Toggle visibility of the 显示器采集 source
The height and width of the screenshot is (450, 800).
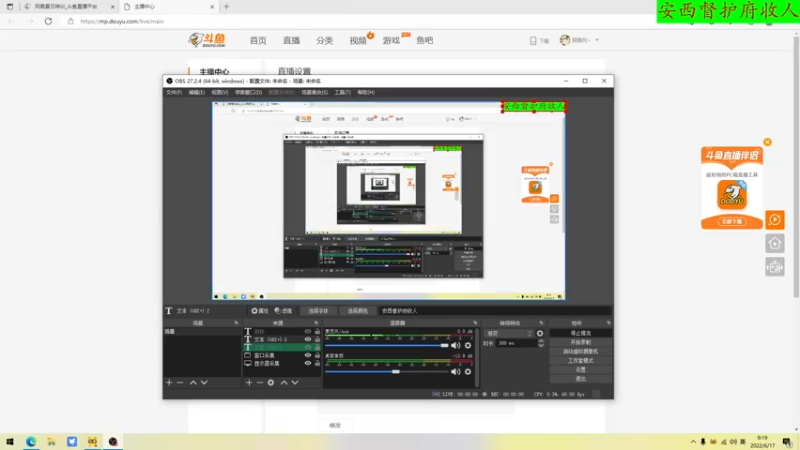click(308, 363)
